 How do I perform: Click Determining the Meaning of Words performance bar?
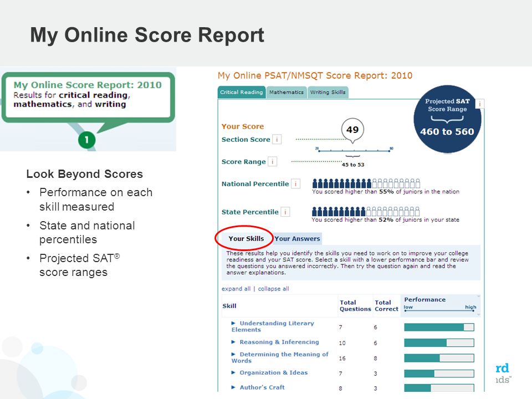(439, 358)
